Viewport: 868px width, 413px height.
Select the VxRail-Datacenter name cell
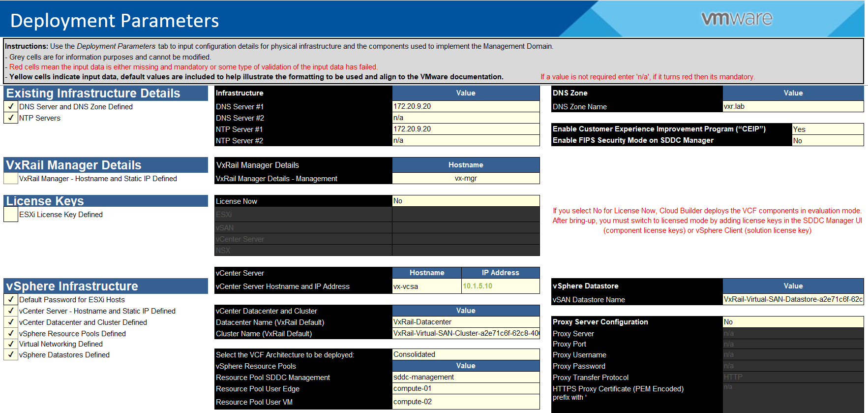(466, 322)
